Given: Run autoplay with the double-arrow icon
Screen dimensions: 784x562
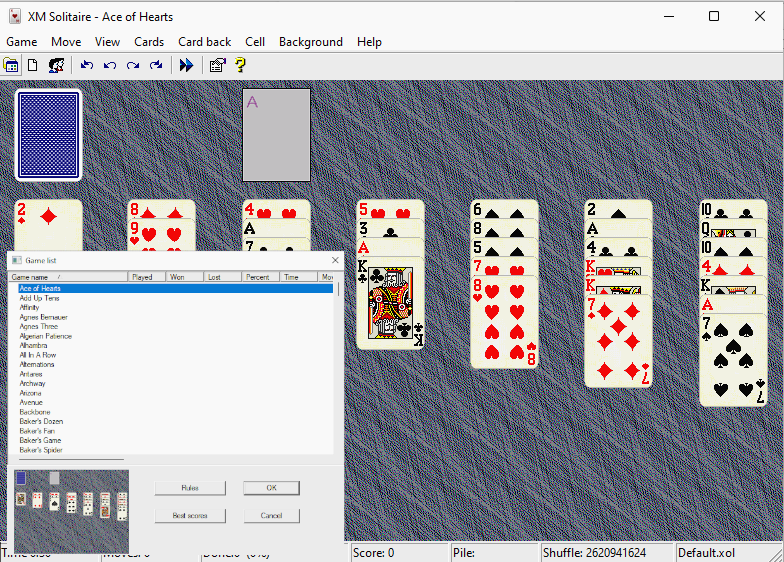Looking at the screenshot, I should point(186,65).
